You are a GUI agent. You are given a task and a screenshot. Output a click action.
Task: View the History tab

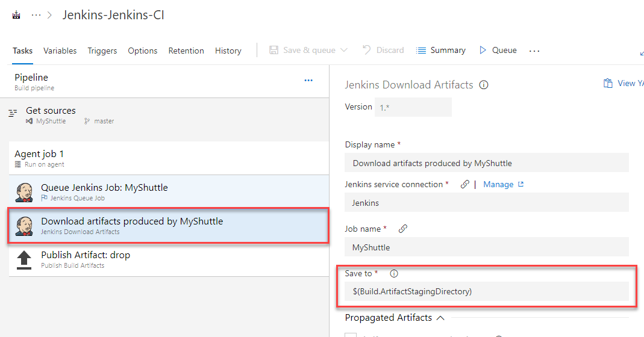pos(228,51)
